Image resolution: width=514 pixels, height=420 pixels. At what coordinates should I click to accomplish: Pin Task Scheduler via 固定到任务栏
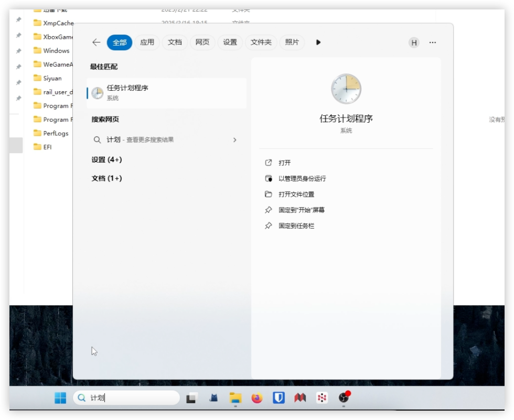(x=296, y=226)
